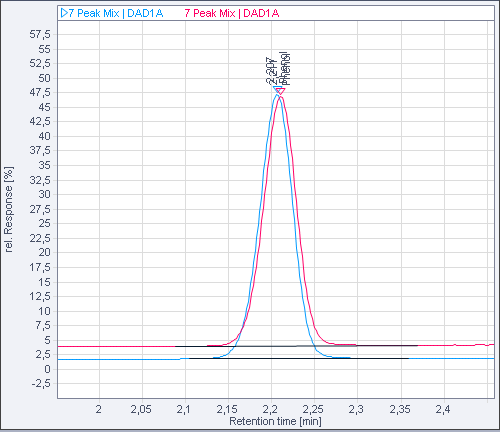This screenshot has height=432, width=500.
Task: Select the red '7 Peak Mix | DAD1A' legend entry
Action: click(x=232, y=13)
